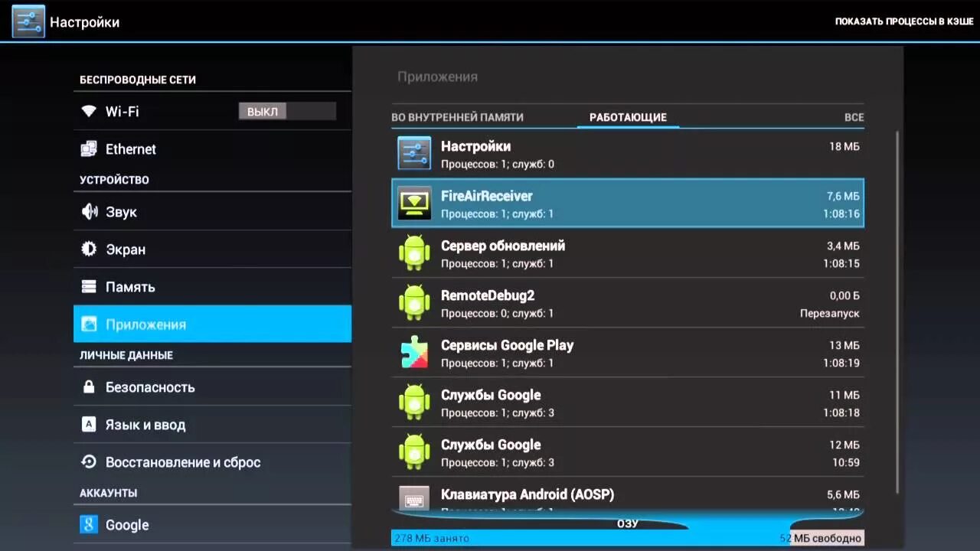Viewport: 980px width, 551px height.
Task: Click the running apps list scrollbar
Action: point(898,312)
